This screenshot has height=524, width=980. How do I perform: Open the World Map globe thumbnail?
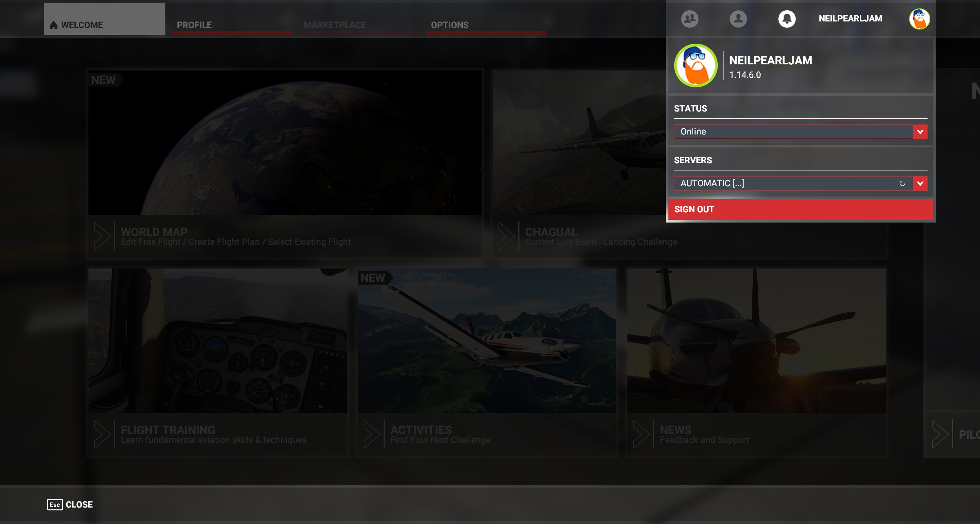tap(284, 142)
